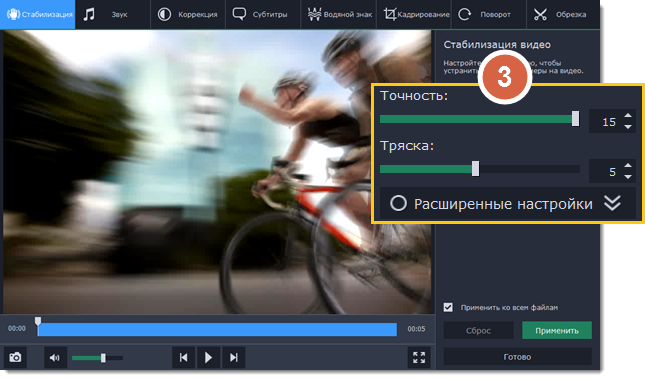Toggle Применить ко всем файлам checkbox
Viewport: 645px width, 379px height.
(x=448, y=307)
